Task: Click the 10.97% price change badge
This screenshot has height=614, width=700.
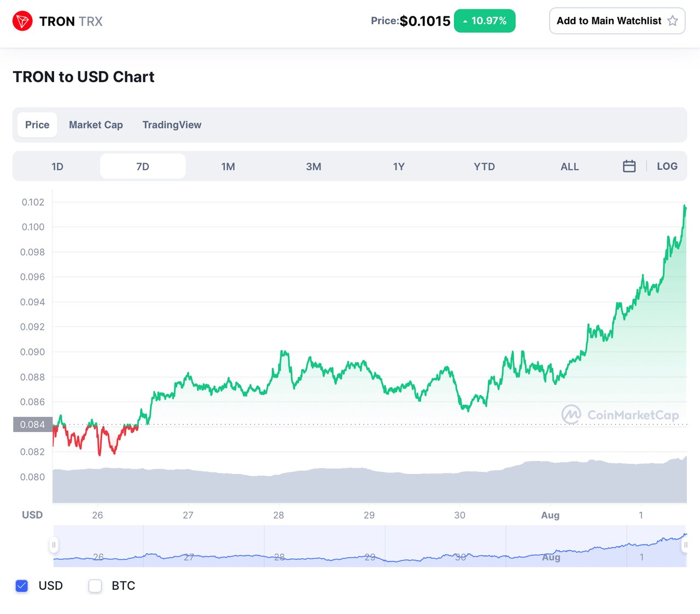Action: 485,21
